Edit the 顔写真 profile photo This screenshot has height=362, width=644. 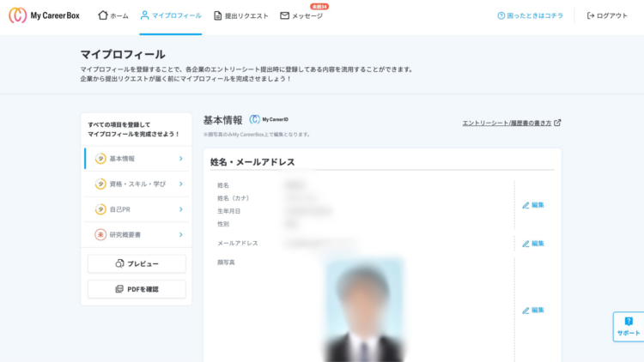pos(533,311)
